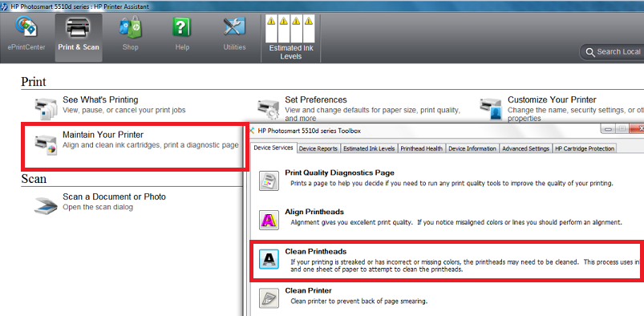Open Scan a Document or Photo link
This screenshot has height=316, width=644.
[x=114, y=196]
